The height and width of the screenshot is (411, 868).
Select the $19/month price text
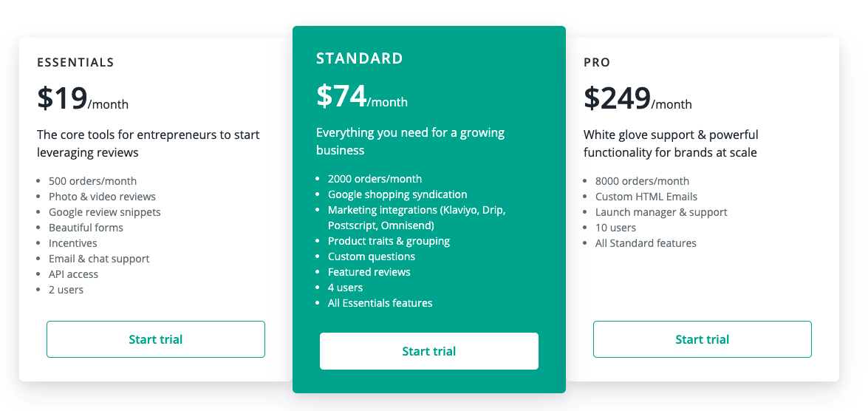pos(83,98)
